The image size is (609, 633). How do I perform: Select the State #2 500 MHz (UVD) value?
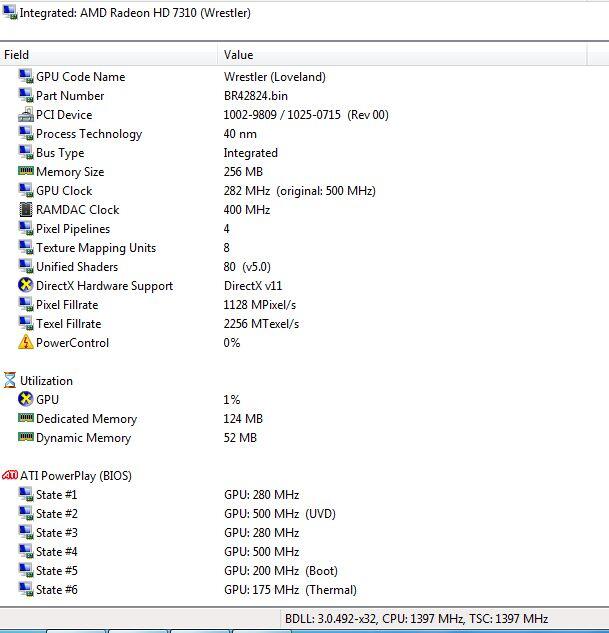tap(280, 514)
